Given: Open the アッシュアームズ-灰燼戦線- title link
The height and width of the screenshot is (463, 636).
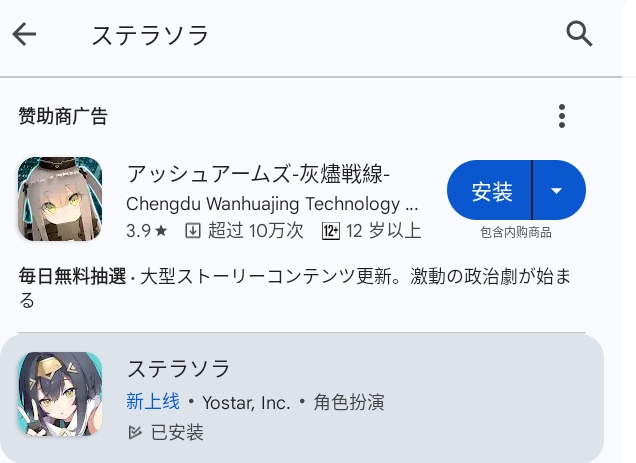Looking at the screenshot, I should 258,173.
